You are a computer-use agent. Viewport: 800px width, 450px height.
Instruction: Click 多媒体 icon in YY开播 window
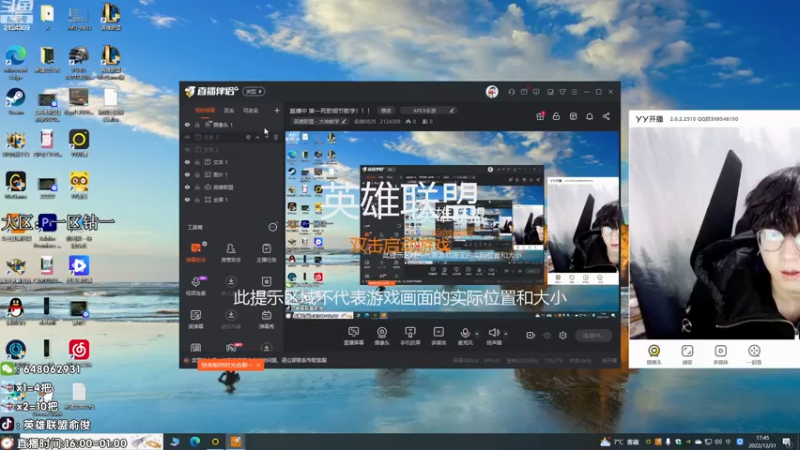point(720,354)
